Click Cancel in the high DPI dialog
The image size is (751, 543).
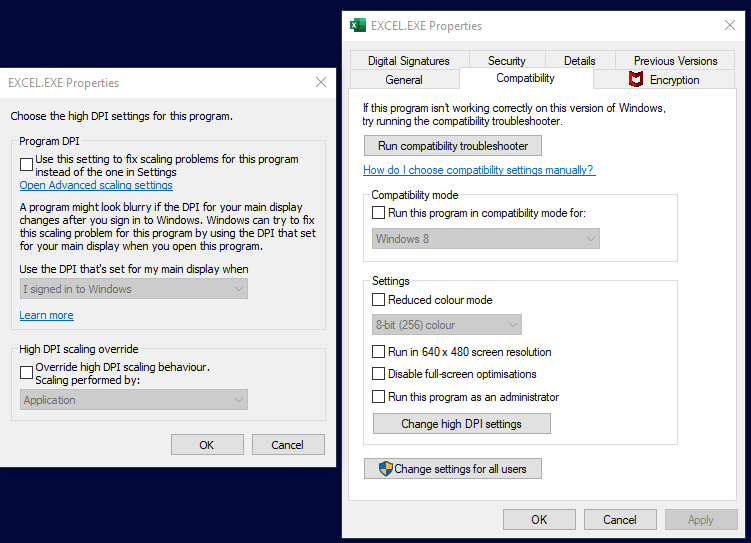coord(288,445)
